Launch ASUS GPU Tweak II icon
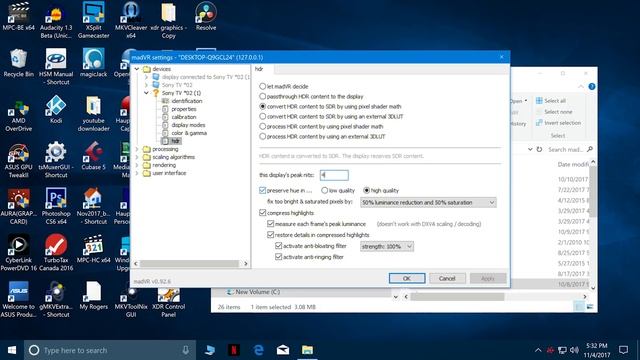This screenshot has width=640, height=360. [x=18, y=160]
